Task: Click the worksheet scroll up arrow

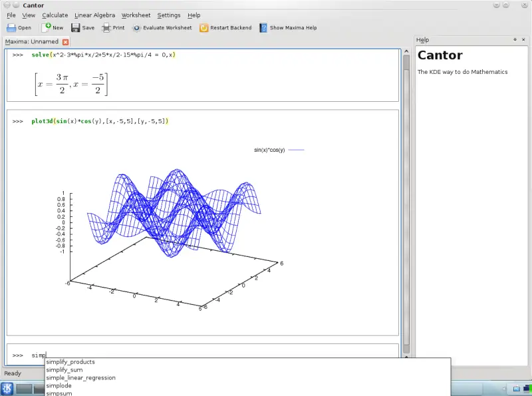Action: (406, 51)
